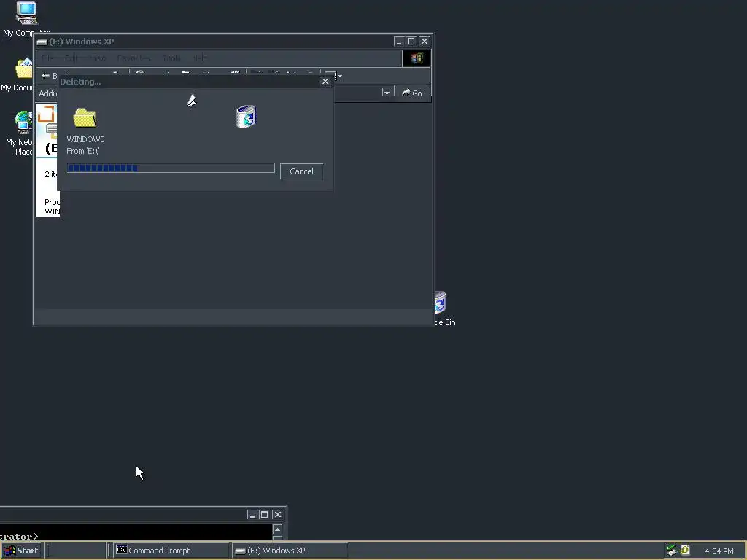
Task: Open the Help menu in Explorer
Action: pyautogui.click(x=200, y=58)
